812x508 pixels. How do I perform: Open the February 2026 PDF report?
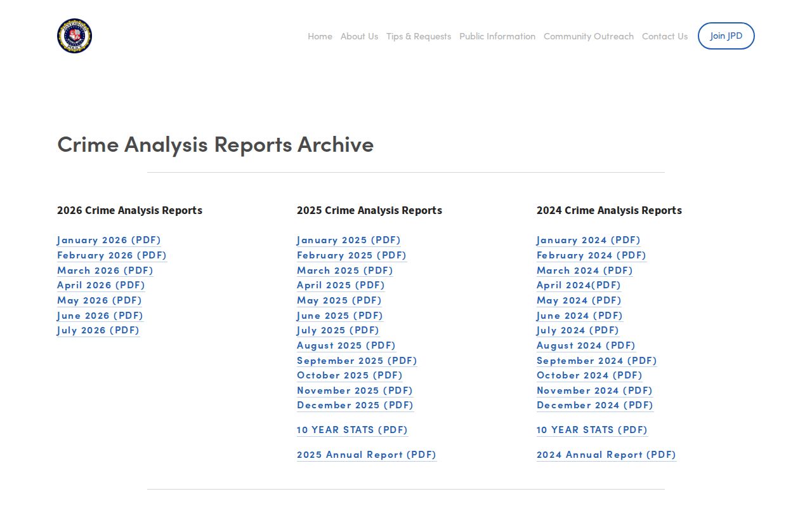click(x=112, y=255)
